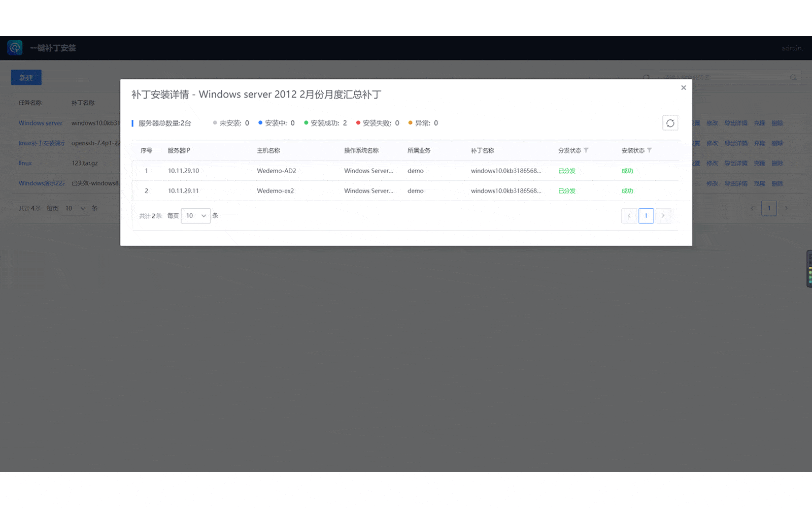Click the 安装中: 0 status counter
The height and width of the screenshot is (508, 812).
277,123
